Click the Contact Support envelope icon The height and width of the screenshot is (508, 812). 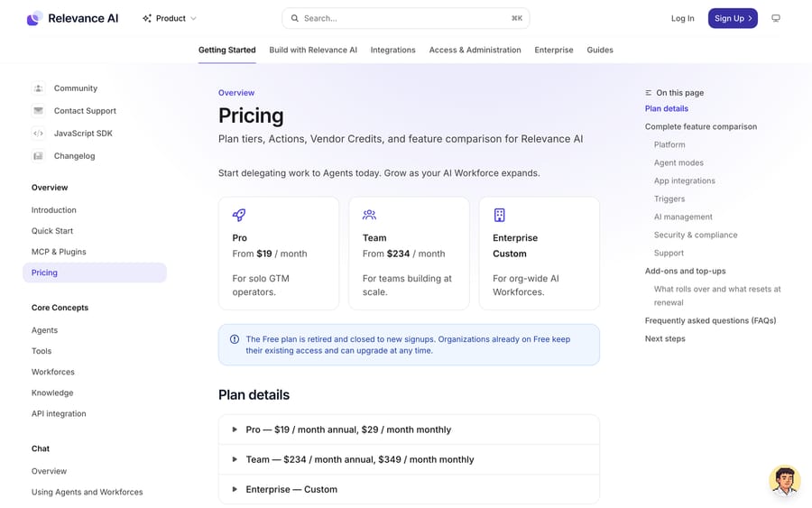(38, 110)
